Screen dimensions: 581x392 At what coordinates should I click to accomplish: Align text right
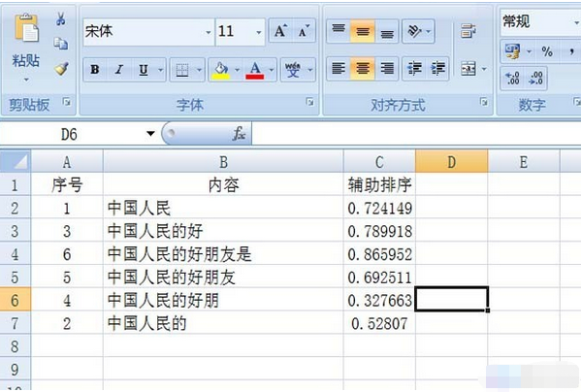pos(387,68)
